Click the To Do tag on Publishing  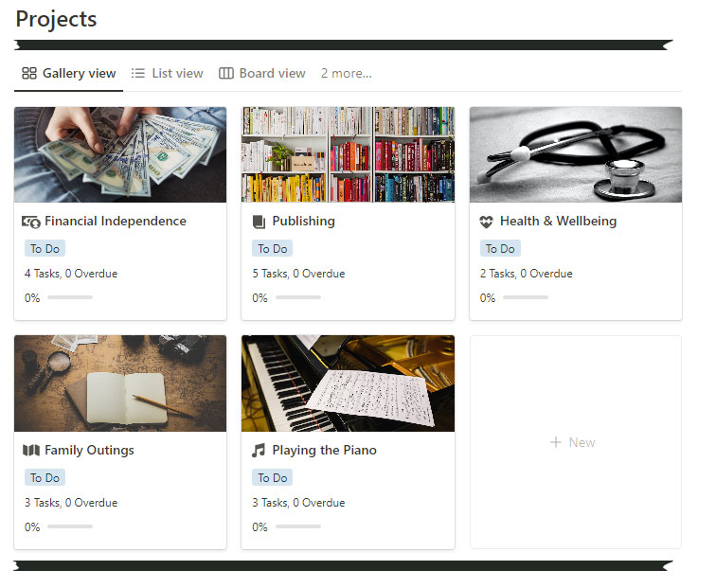pyautogui.click(x=272, y=249)
